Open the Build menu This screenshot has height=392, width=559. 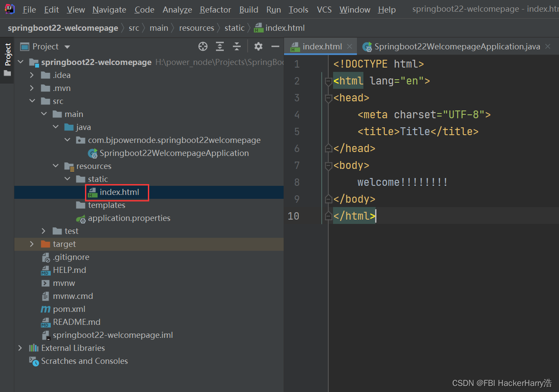[x=249, y=10]
